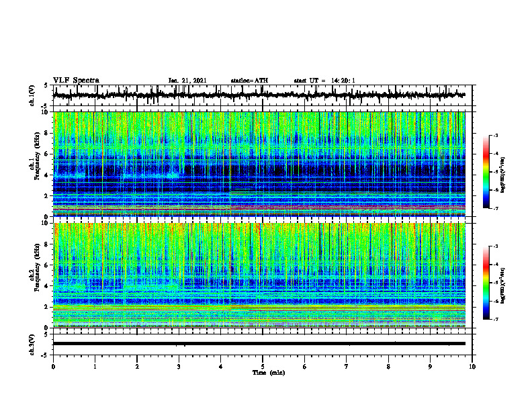Screen dimensions: 532x411
Task: Click the ch.2 colorbar log(PSD) label
Action: point(503,285)
